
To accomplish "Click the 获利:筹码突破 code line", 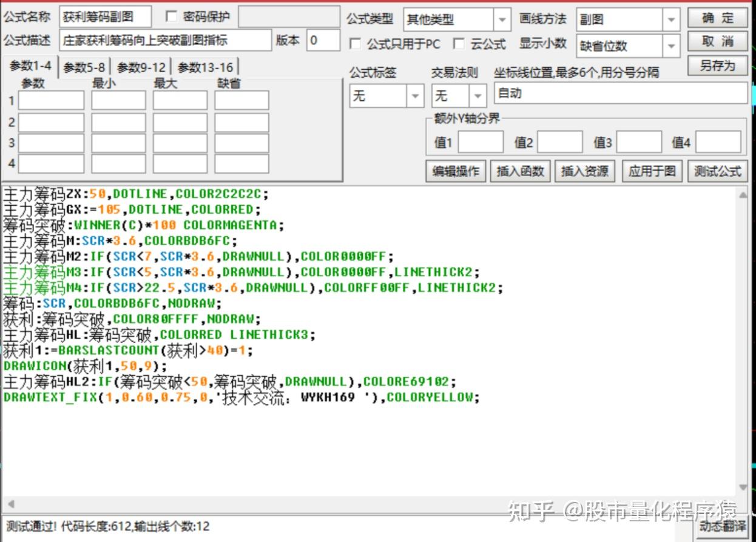I will [132, 319].
